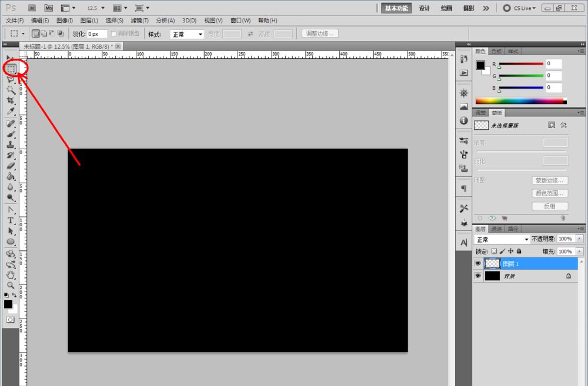Enable Subtract from Selection mode
Image resolution: width=588 pixels, height=386 pixels.
(52, 33)
